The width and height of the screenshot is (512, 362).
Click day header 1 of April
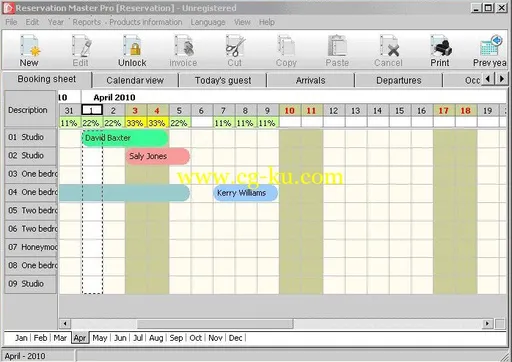tap(92, 110)
